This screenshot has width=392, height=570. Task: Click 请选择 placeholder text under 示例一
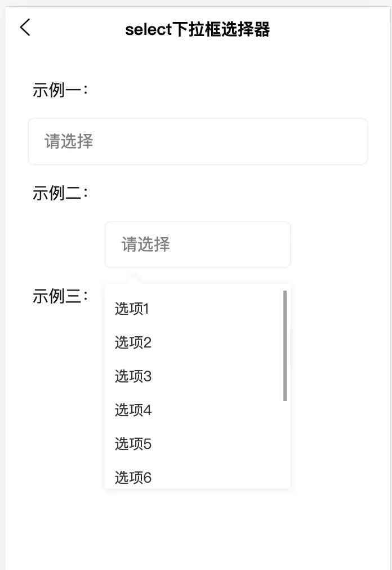click(69, 141)
